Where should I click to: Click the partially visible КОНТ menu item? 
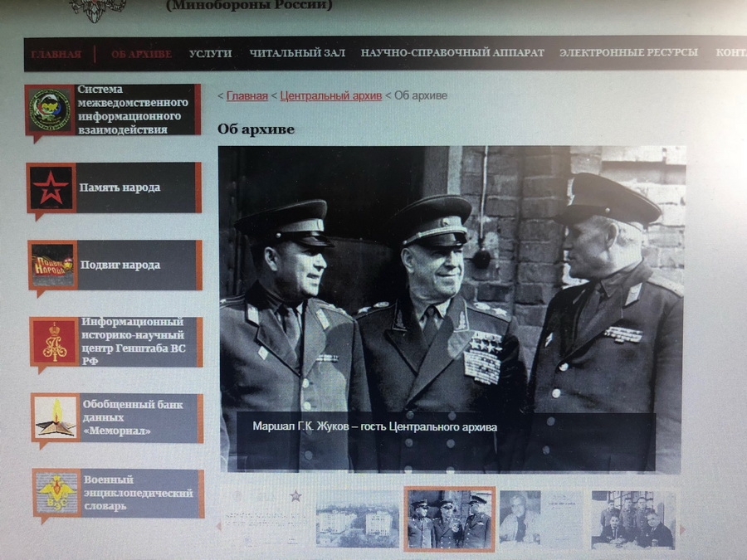click(x=730, y=52)
